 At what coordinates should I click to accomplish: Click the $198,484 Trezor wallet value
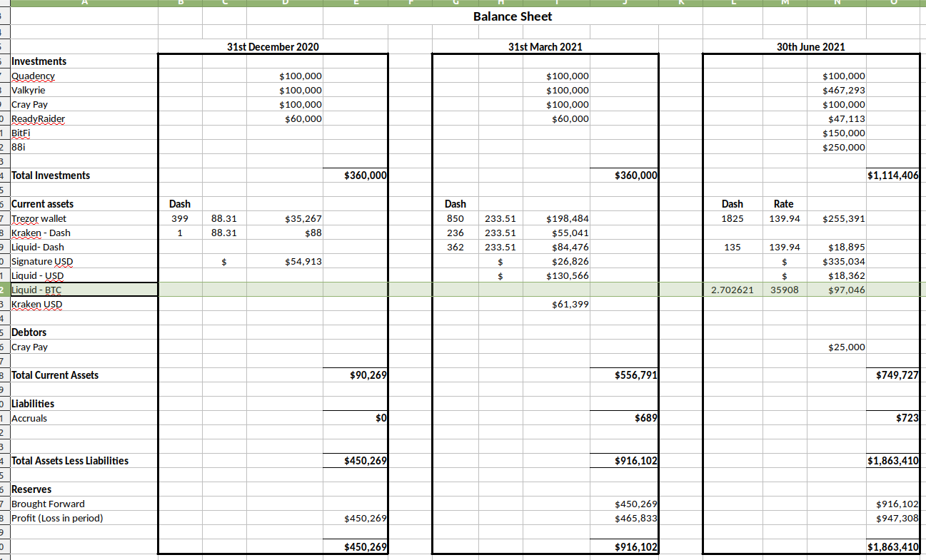tap(568, 218)
